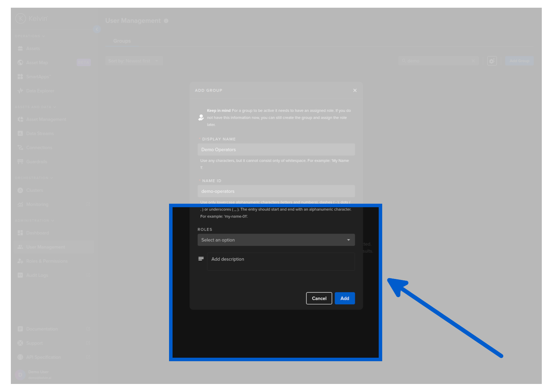Click the Asset Map globe icon
This screenshot has width=553, height=392.
tap(20, 63)
